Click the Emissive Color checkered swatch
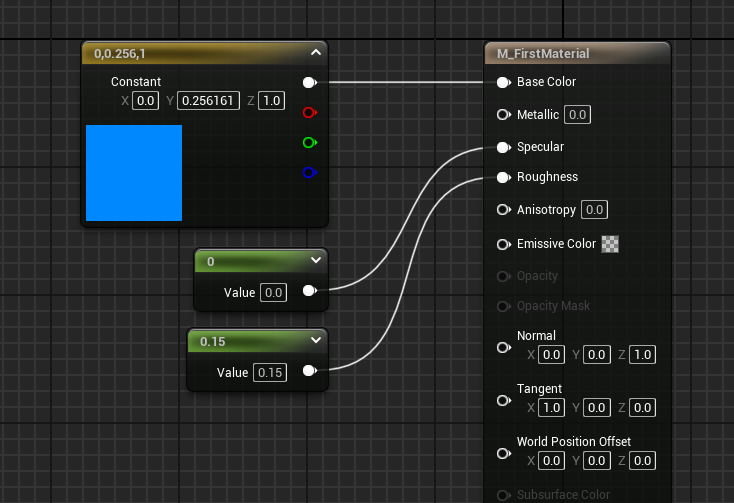This screenshot has width=734, height=503. 610,244
